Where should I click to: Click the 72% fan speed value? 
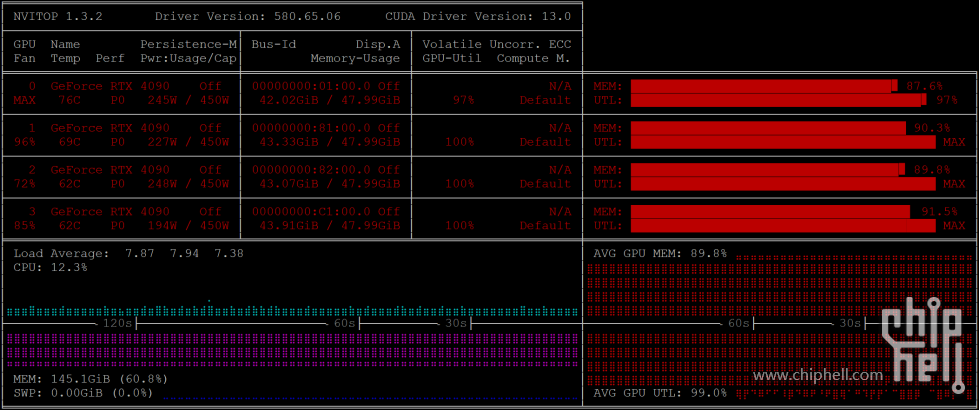(x=24, y=183)
